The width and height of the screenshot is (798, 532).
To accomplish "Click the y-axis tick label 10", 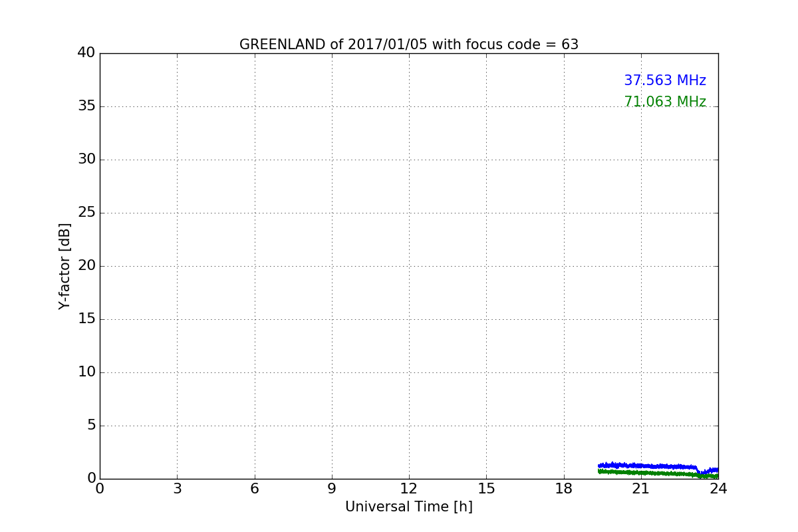I will 86,372.
